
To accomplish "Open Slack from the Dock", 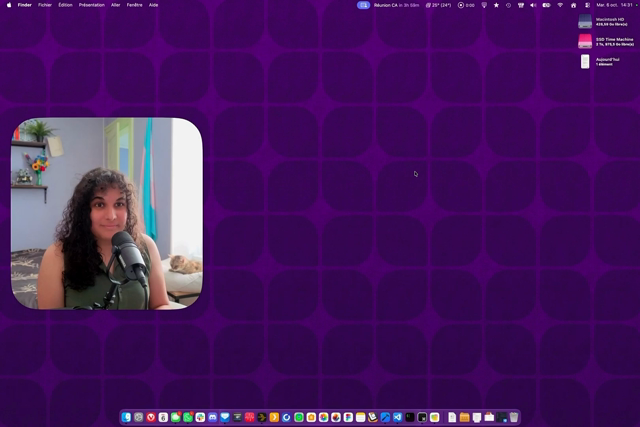I will (200, 417).
